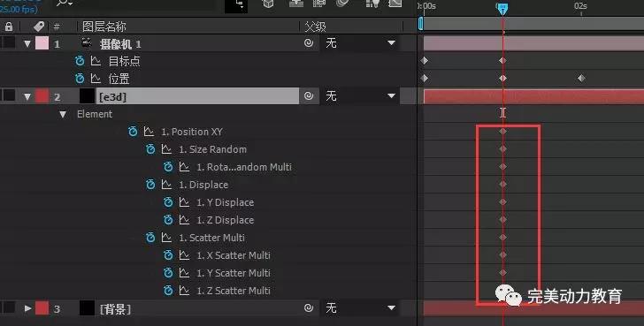
Task: Click graph icon beside 1. Z Scatter Multi
Action: (x=184, y=291)
